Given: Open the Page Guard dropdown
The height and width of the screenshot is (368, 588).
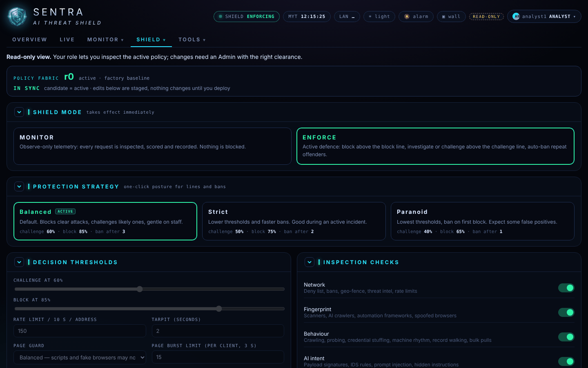Looking at the screenshot, I should click(x=80, y=357).
